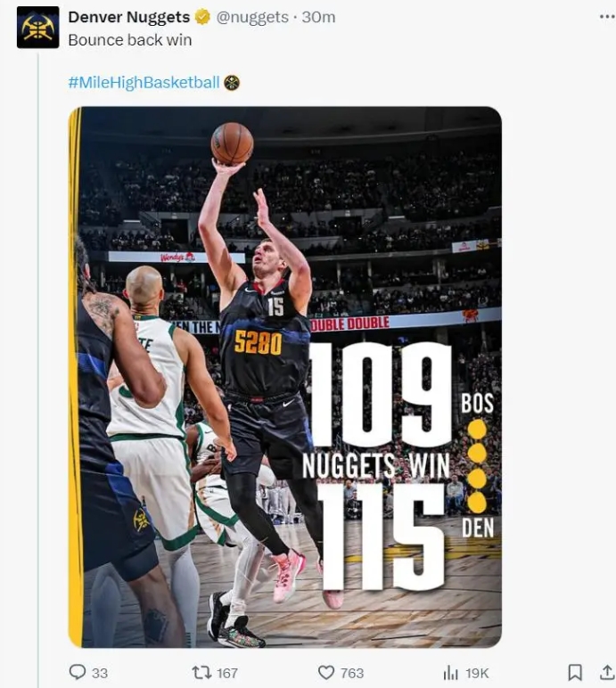The height and width of the screenshot is (688, 616).
Task: Bookmark this Nuggets post
Action: point(575,672)
